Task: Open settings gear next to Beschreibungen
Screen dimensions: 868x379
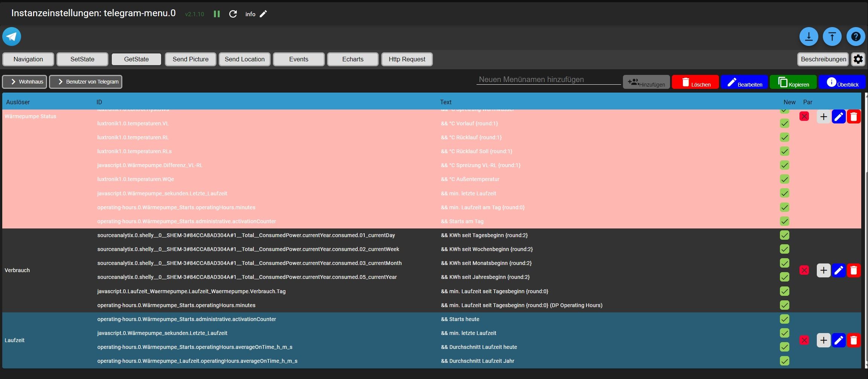Action: 858,59
